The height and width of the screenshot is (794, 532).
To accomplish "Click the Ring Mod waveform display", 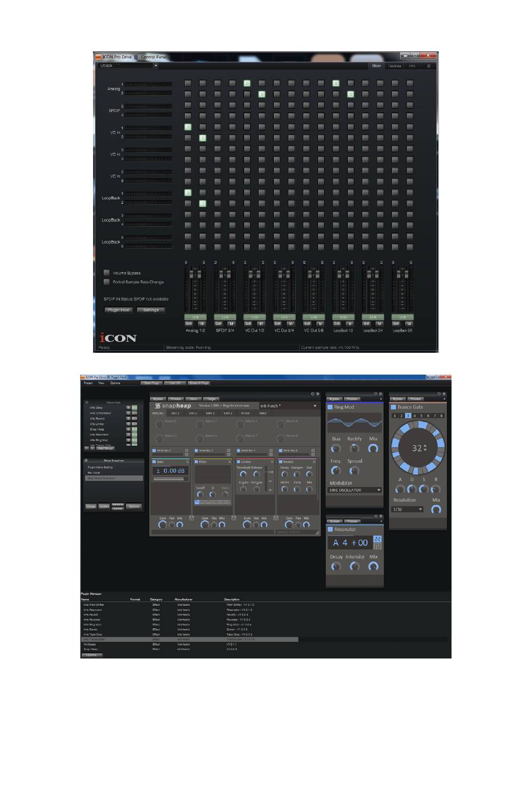I will (x=354, y=424).
